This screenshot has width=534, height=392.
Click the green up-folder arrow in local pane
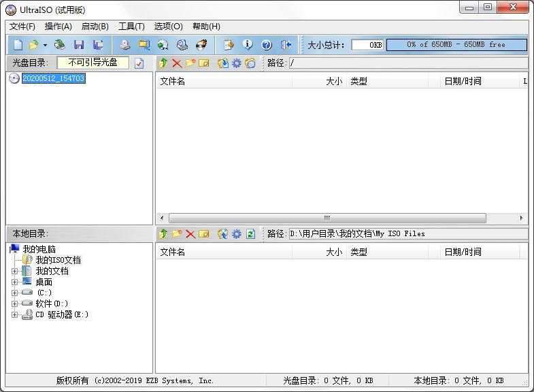tap(163, 233)
